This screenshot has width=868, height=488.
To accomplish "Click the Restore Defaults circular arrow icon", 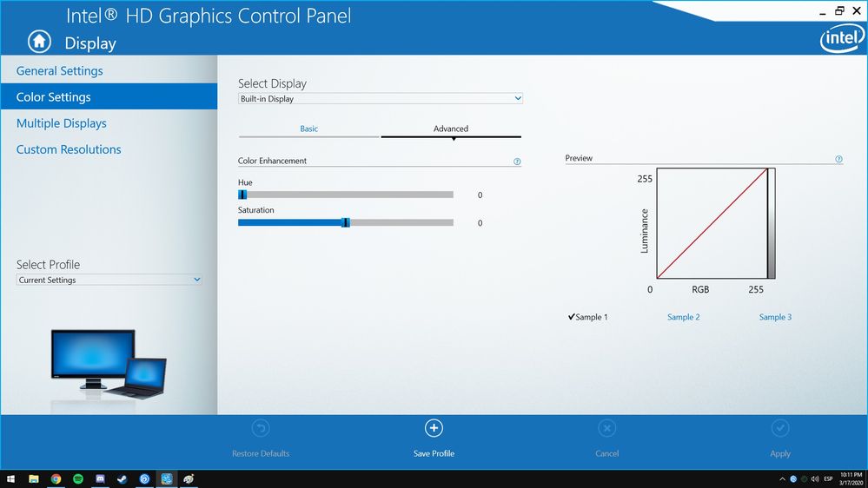I will point(260,428).
